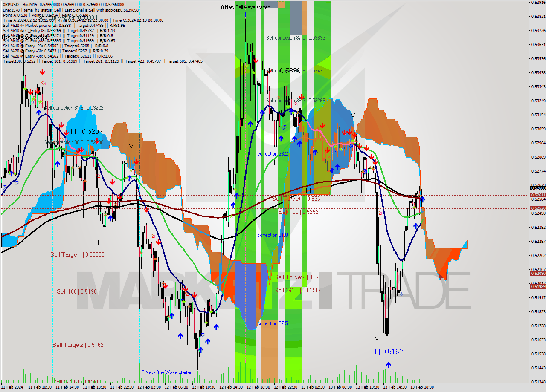Click the 'Sell Target2 | 0.5208' label
Screen dimensions: 546x392
click(x=300, y=277)
